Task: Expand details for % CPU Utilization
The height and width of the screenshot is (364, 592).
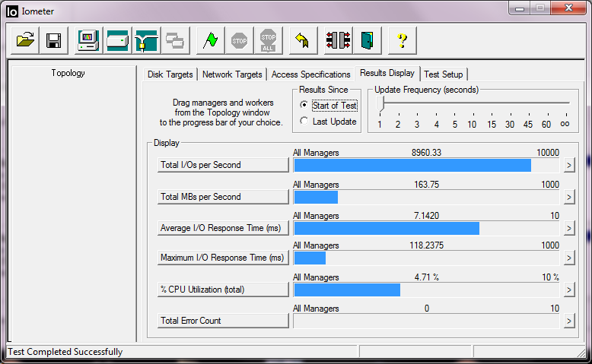Action: pos(569,290)
